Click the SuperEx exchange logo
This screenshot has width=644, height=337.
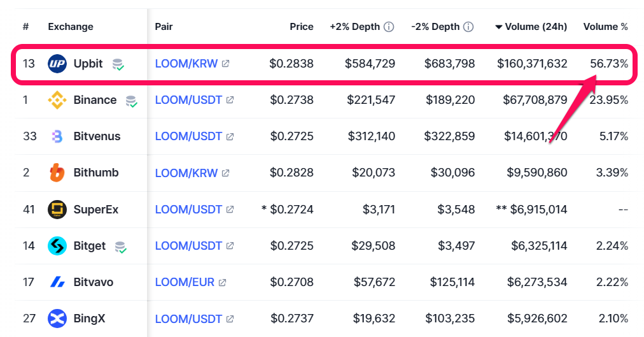coord(57,210)
